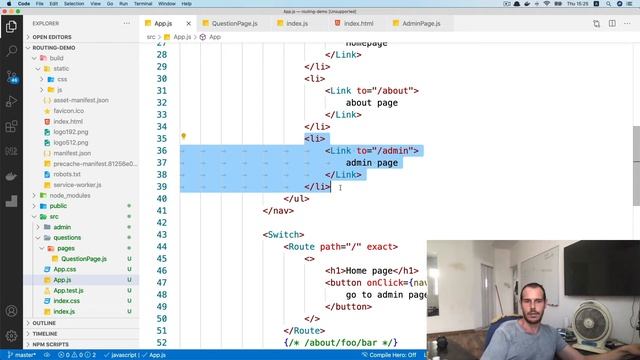The height and width of the screenshot is (360, 640).
Task: Toggle Compile Hero: Off in status bar
Action: tap(389, 355)
